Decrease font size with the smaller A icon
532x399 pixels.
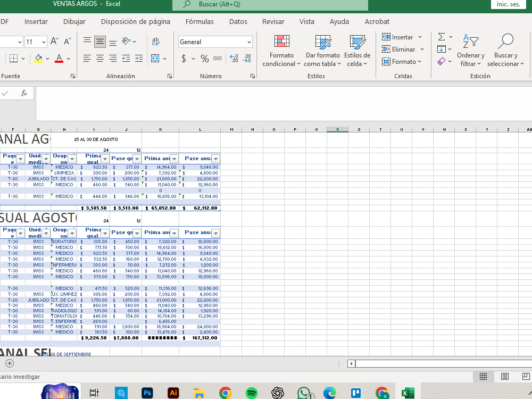click(68, 41)
